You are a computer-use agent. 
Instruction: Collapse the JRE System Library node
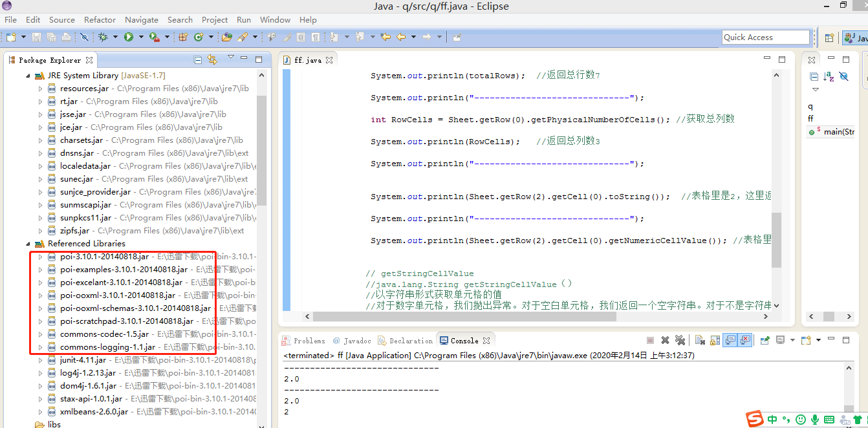[x=28, y=76]
